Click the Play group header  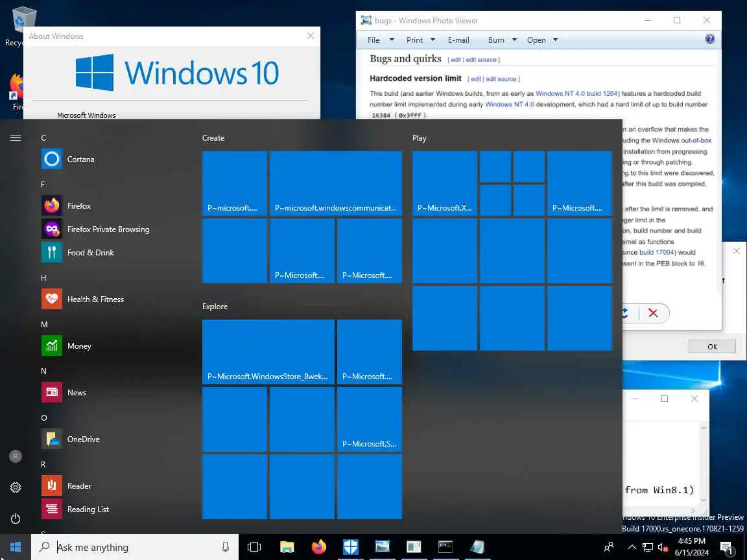coord(420,137)
